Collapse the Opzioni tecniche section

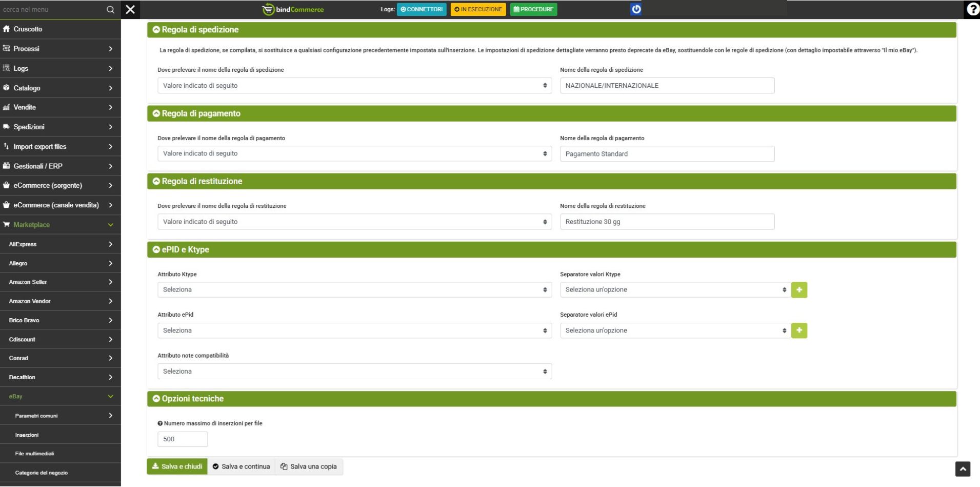point(156,399)
